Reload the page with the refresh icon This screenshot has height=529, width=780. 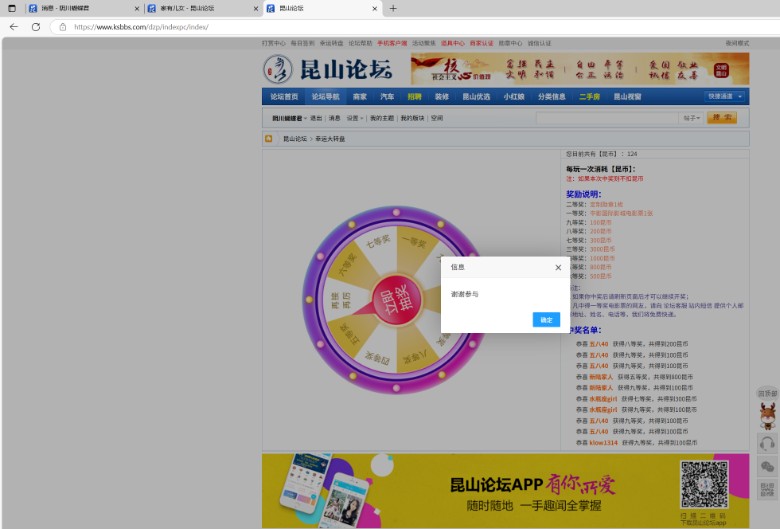(x=36, y=27)
